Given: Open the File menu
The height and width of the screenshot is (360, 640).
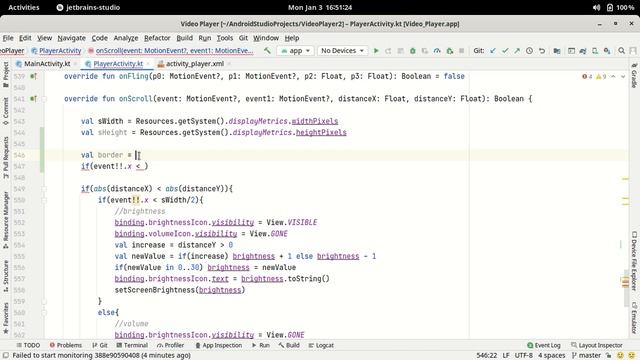Looking at the screenshot, I should pos(8,38).
